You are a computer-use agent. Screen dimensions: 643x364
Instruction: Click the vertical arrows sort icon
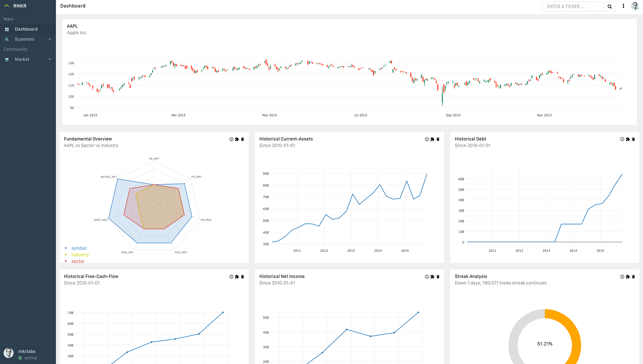(623, 6)
